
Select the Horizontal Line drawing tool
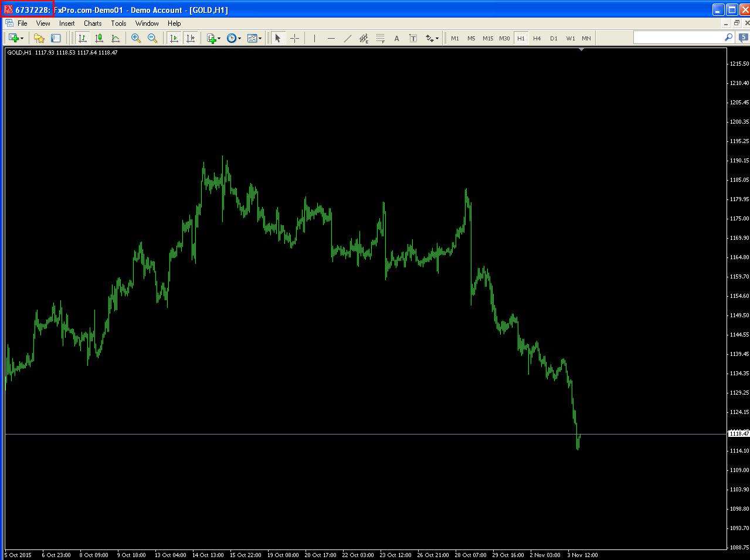coord(331,38)
